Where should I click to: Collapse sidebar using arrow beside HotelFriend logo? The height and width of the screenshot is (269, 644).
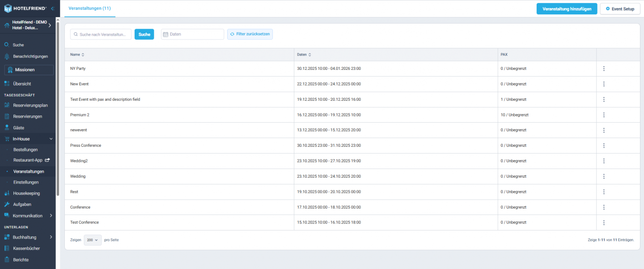pyautogui.click(x=52, y=9)
